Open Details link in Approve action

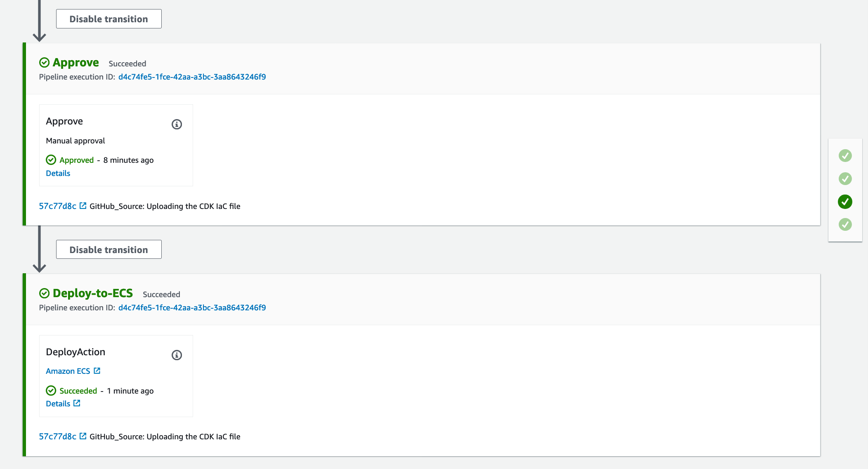point(58,174)
